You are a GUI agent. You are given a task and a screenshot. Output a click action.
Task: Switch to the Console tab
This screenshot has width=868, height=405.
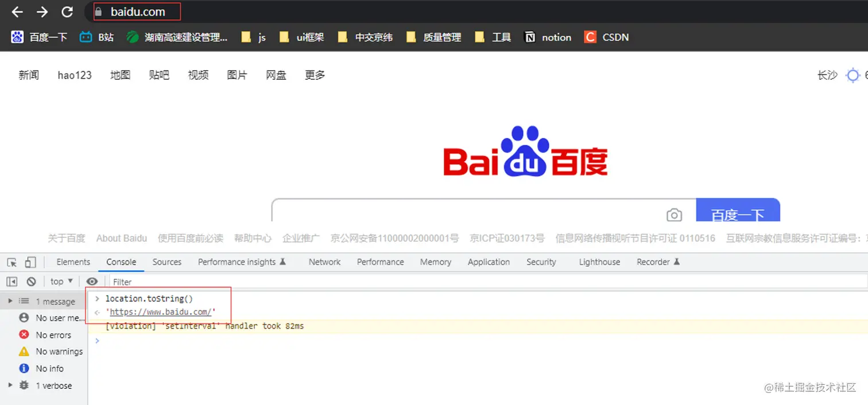coord(121,262)
